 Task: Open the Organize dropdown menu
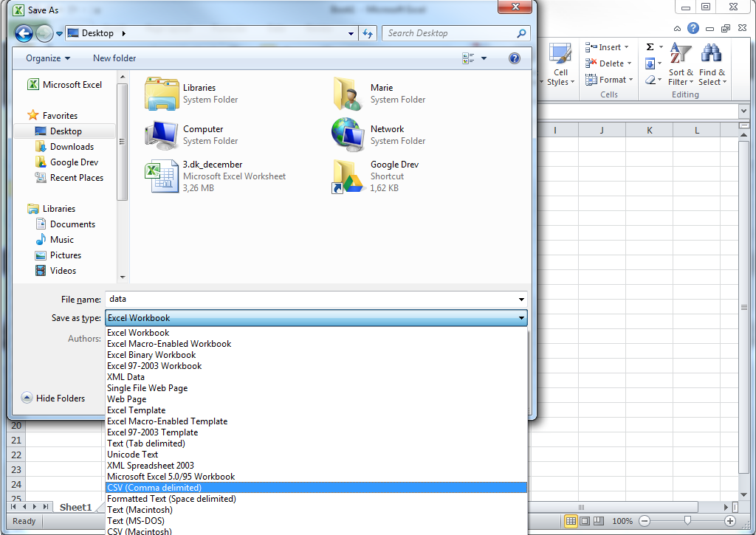point(48,58)
